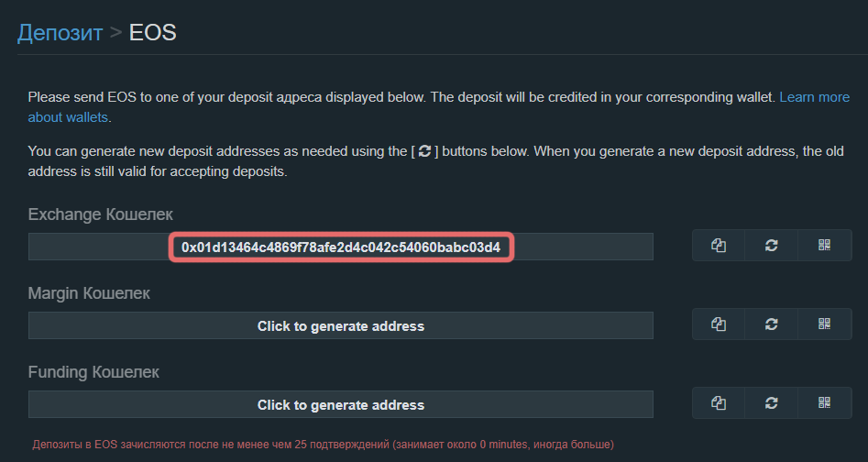Click the Funding Кошелек label
The width and height of the screenshot is (868, 462).
(x=93, y=372)
